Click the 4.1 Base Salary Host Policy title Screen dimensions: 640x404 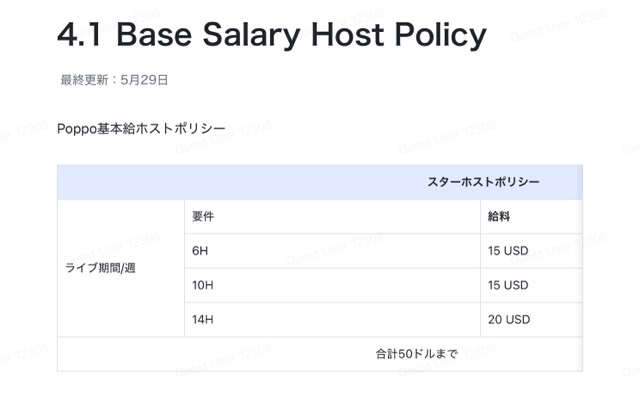pyautogui.click(x=272, y=35)
